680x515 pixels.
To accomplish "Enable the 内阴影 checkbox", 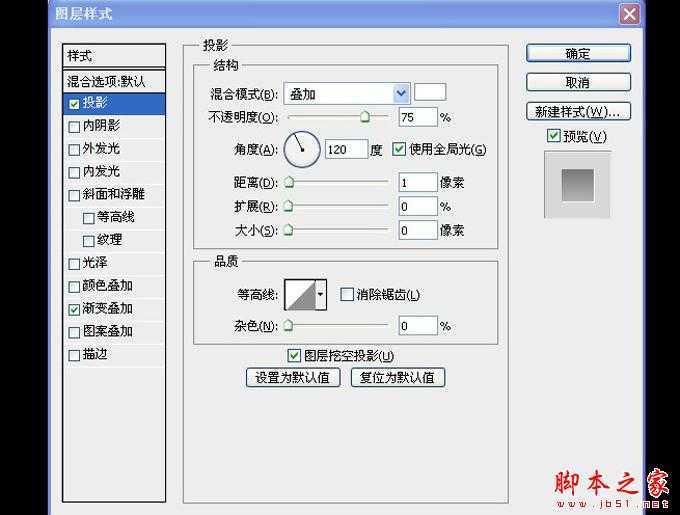I will pyautogui.click(x=74, y=127).
